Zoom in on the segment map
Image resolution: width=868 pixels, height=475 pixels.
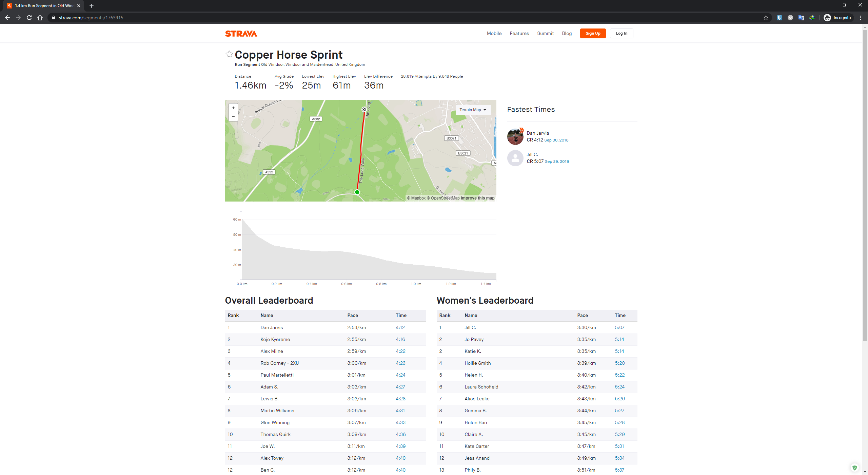click(x=233, y=108)
